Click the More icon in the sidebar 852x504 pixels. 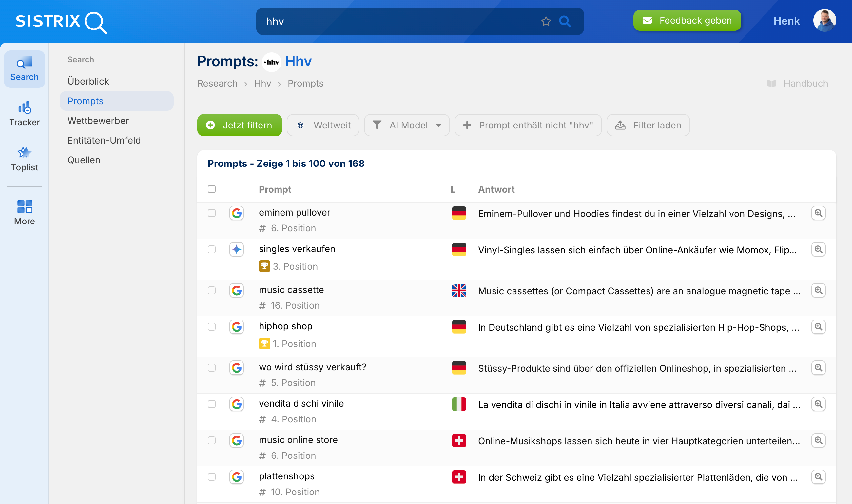point(24,207)
